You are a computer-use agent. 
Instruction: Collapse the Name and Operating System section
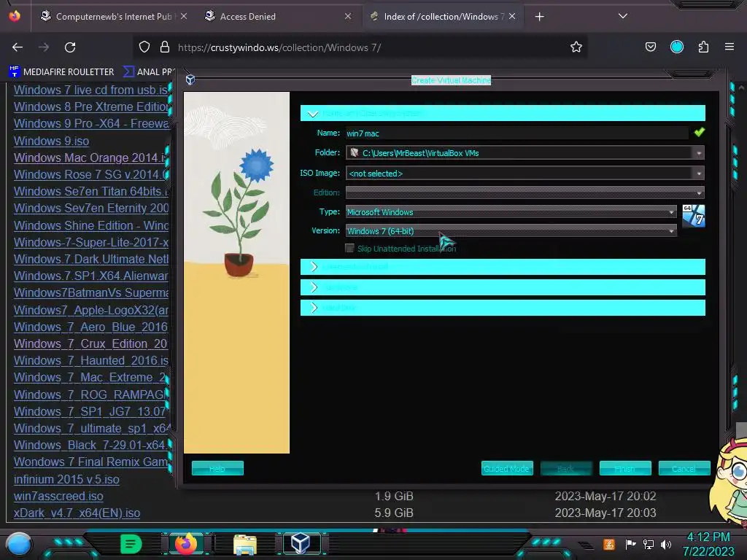point(503,113)
